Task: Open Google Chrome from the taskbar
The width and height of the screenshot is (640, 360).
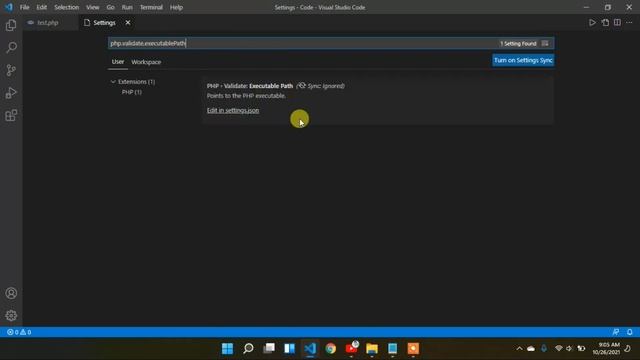Action: (x=331, y=349)
